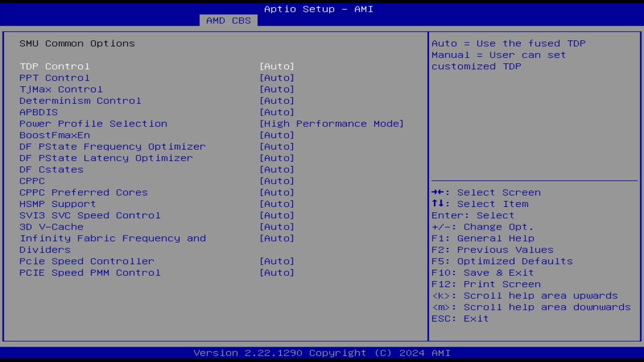Open TjMax Control [Auto] value
The width and height of the screenshot is (644, 362).
277,89
